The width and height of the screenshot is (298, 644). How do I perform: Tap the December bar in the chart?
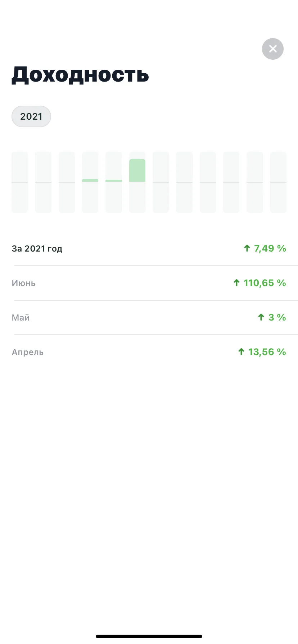click(x=278, y=182)
